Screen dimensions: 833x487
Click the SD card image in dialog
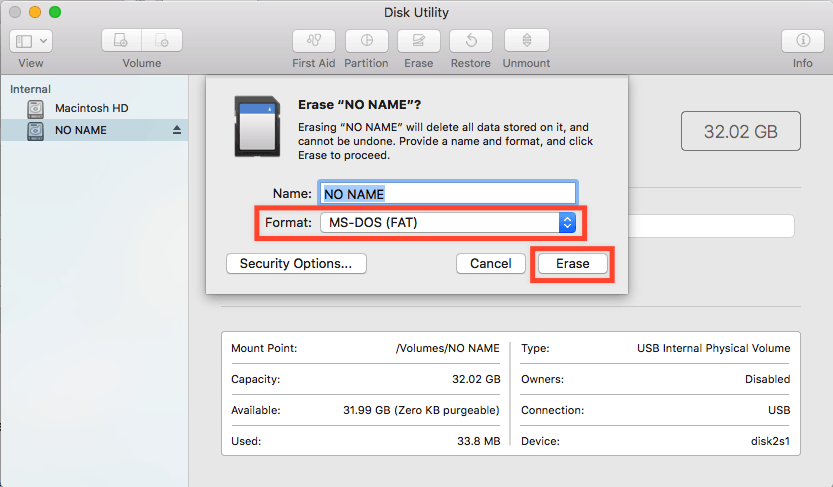tap(258, 126)
